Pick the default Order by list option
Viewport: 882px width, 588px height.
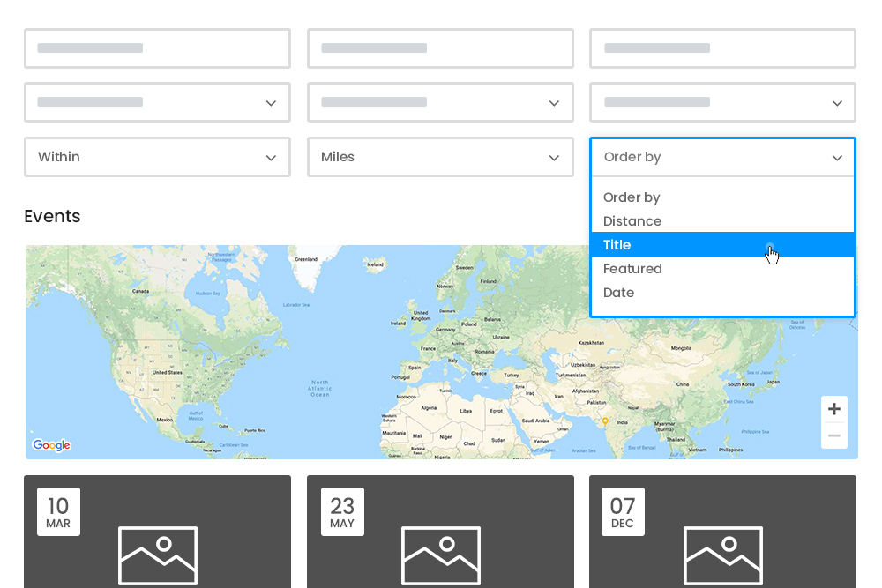(632, 197)
